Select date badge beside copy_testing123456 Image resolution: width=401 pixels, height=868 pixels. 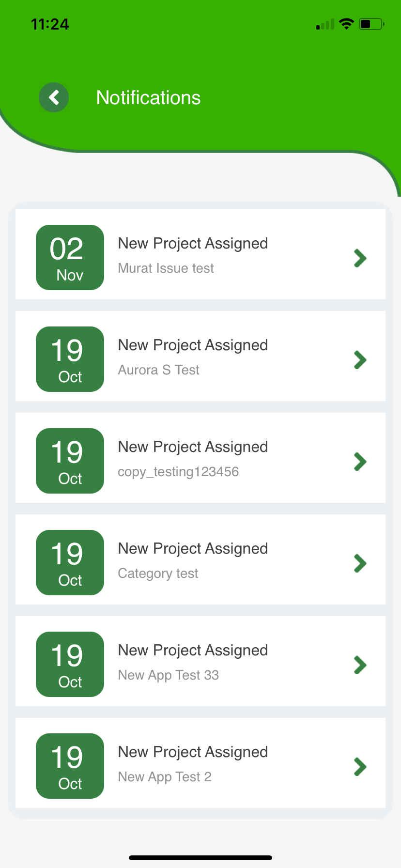pos(70,461)
